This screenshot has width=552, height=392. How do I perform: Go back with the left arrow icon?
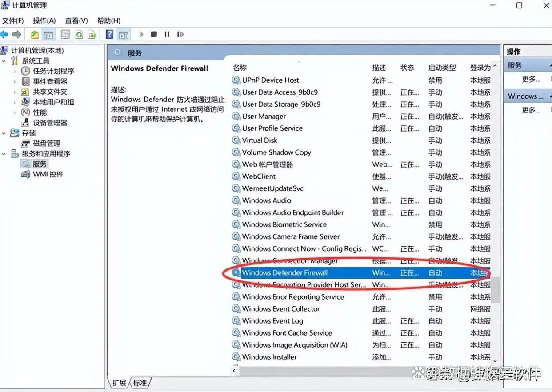click(4, 34)
